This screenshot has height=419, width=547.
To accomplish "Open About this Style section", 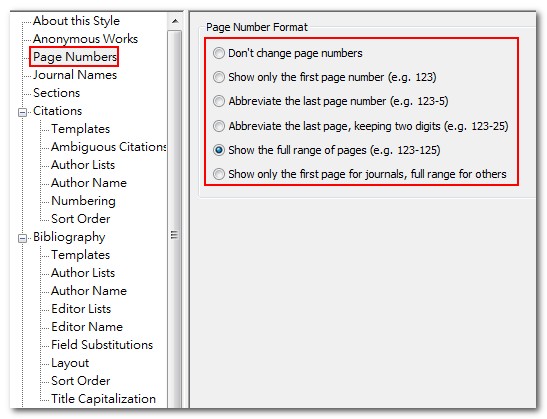I will pyautogui.click(x=76, y=21).
